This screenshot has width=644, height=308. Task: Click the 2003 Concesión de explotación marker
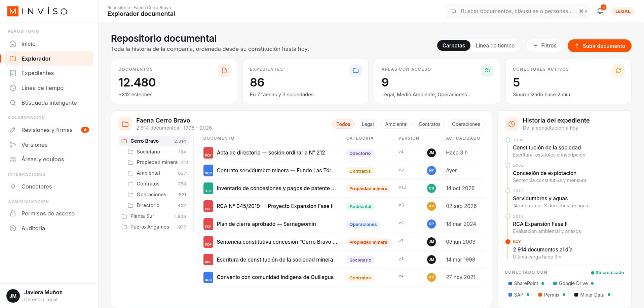coord(508,165)
